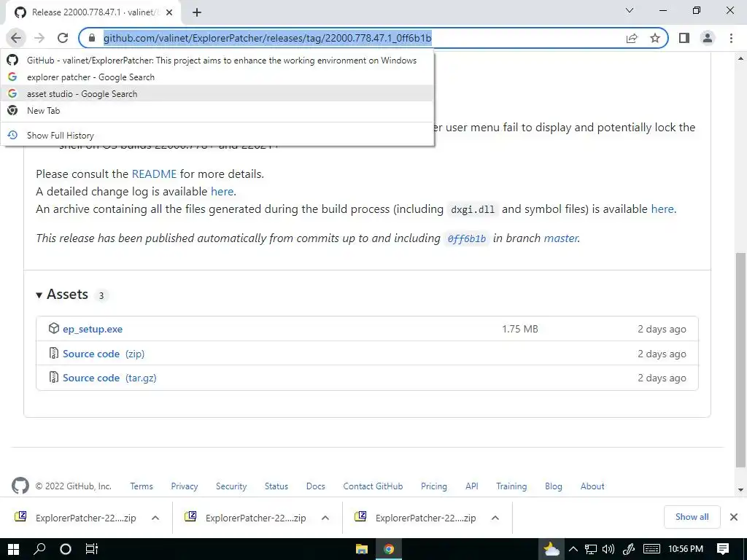
Task: Open the volume speaker tray icon
Action: (x=608, y=549)
